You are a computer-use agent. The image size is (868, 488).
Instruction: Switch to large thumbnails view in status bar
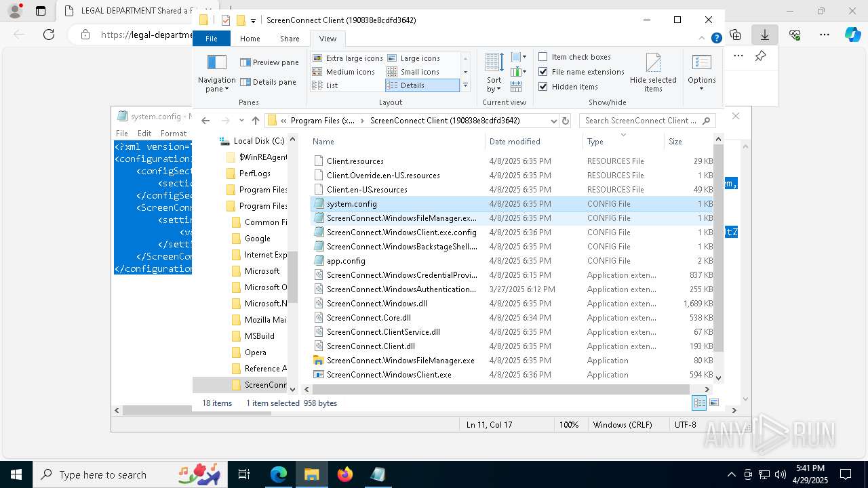[x=713, y=403]
